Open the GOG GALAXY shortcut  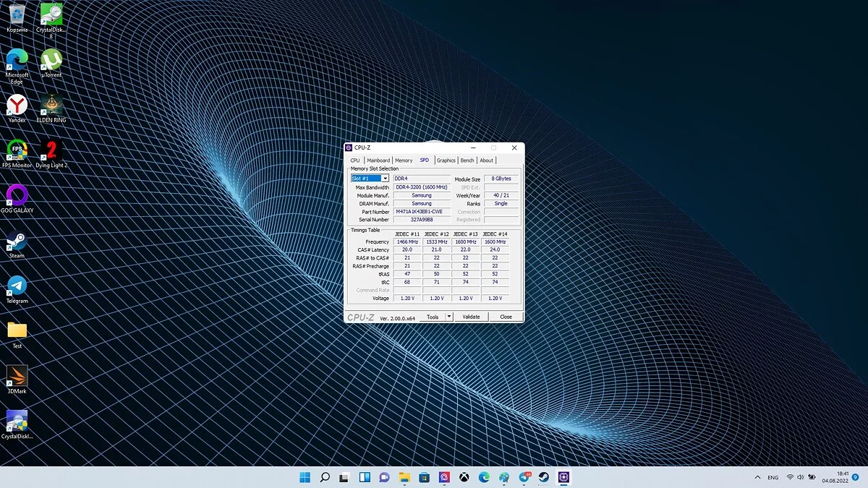[17, 196]
